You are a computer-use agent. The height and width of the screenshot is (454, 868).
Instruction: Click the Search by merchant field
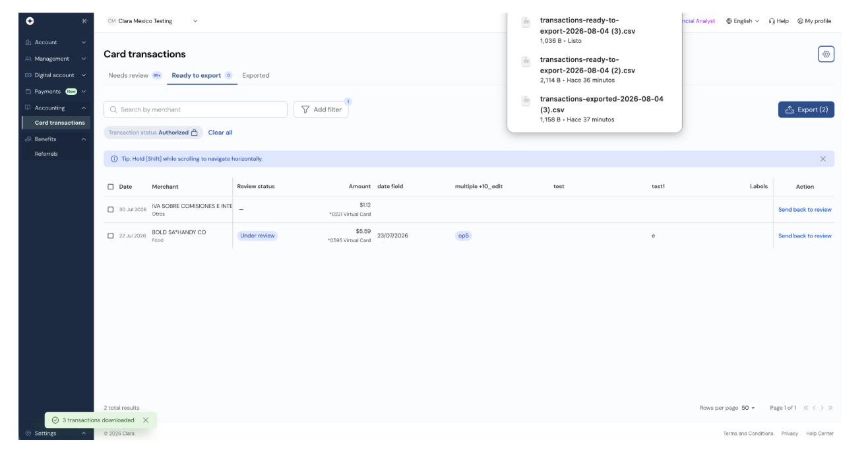195,110
